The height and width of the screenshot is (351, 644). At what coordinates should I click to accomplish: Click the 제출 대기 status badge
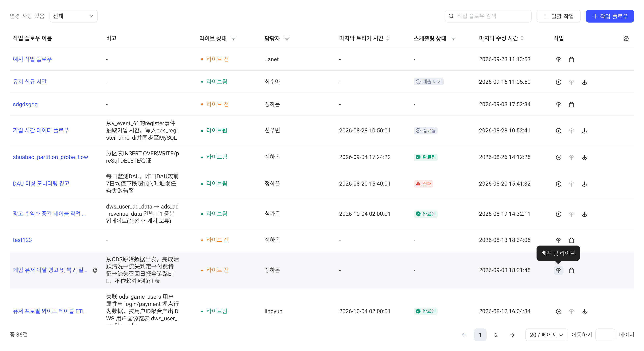[x=428, y=82]
